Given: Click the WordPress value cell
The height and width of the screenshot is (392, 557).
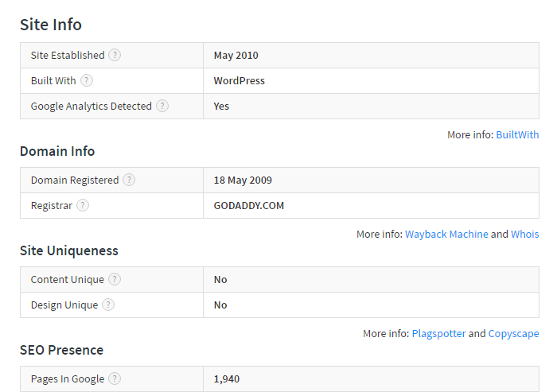Looking at the screenshot, I should click(x=240, y=81).
